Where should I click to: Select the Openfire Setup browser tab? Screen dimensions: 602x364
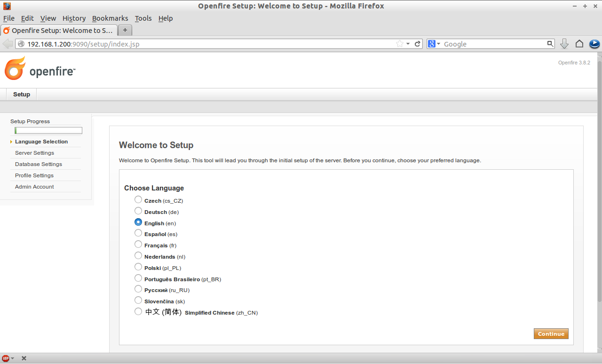click(58, 30)
